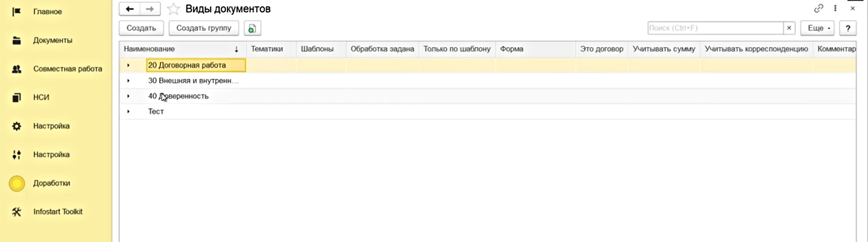Open the Еще dropdown menu

pos(817,28)
